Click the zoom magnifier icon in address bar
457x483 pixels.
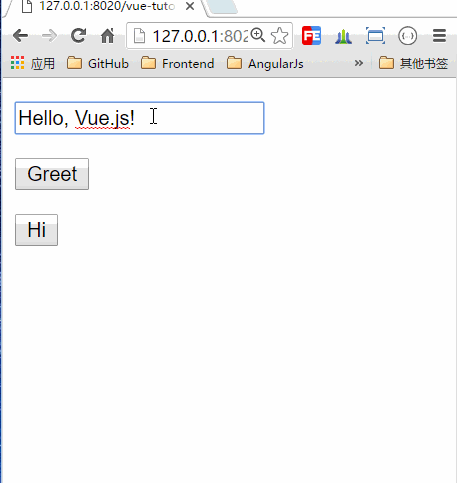258,35
